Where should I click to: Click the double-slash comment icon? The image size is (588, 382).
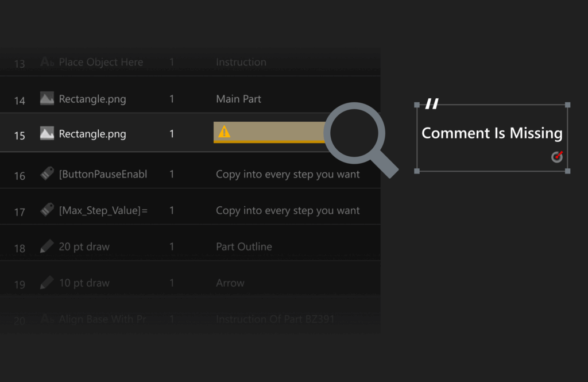pyautogui.click(x=432, y=103)
